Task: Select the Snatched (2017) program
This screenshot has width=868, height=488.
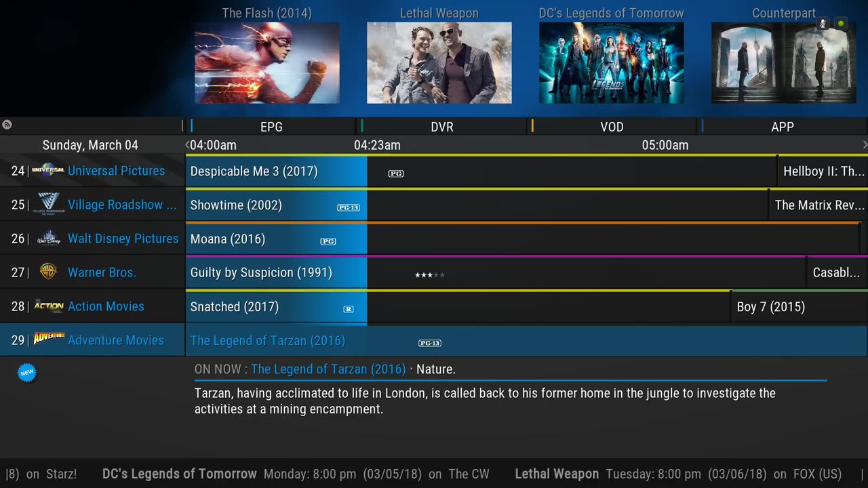Action: click(x=458, y=307)
